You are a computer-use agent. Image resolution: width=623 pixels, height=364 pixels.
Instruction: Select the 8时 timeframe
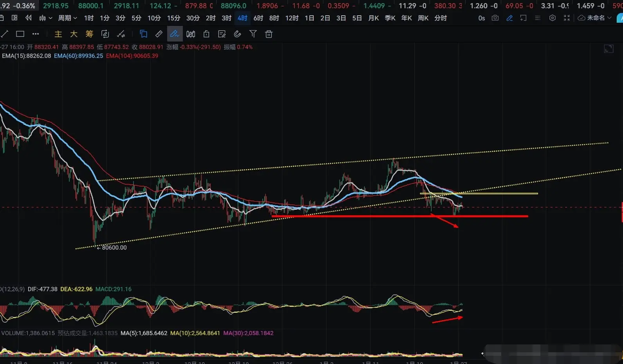click(274, 18)
